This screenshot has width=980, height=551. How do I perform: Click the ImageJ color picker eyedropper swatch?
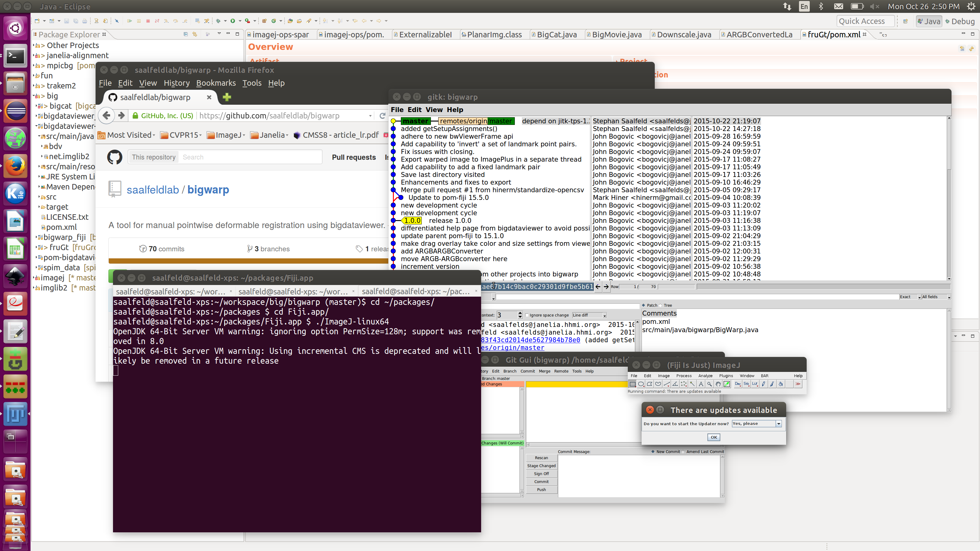(x=727, y=384)
